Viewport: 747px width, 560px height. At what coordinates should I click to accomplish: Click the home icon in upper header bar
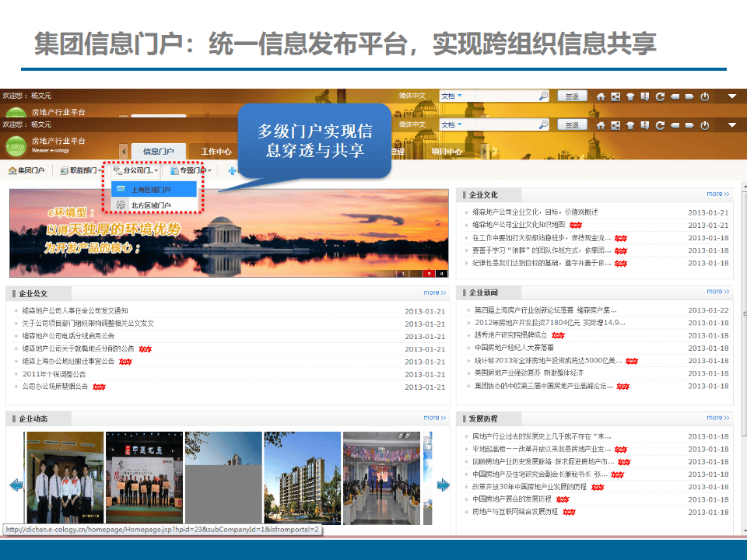tap(601, 96)
